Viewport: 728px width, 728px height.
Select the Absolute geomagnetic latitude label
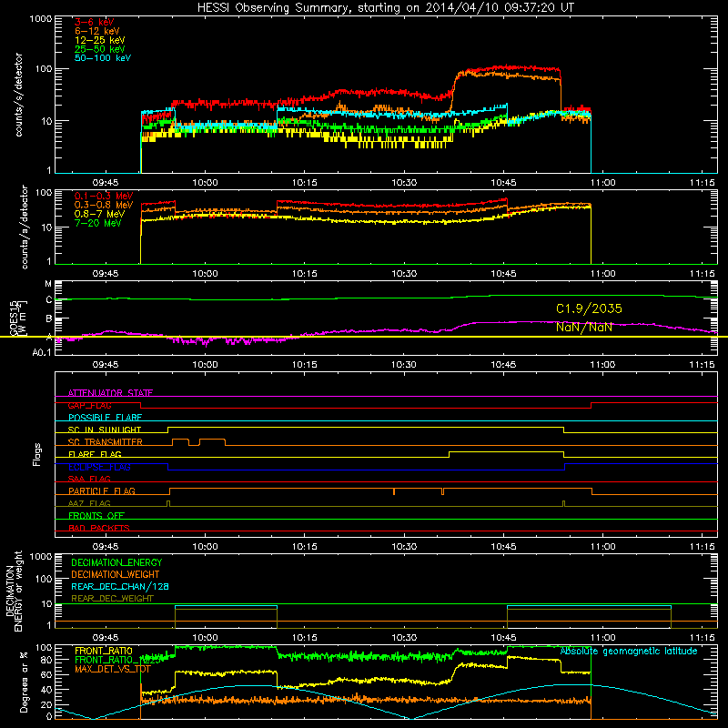coord(629,651)
